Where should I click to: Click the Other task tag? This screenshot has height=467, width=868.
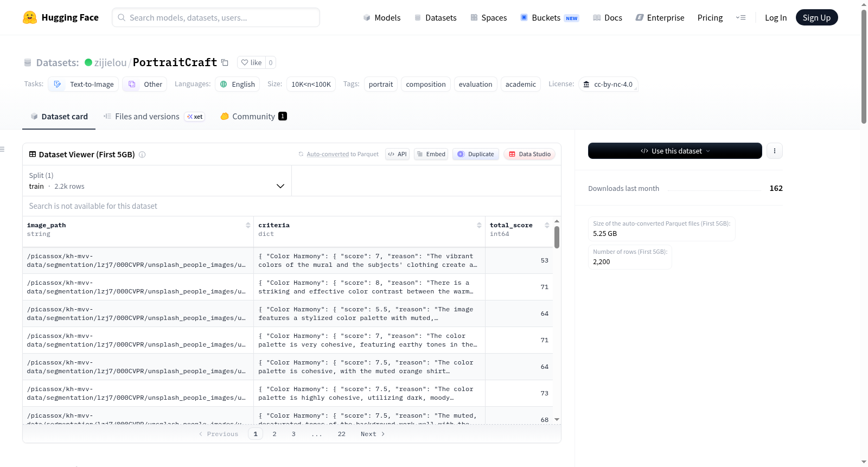pos(145,84)
